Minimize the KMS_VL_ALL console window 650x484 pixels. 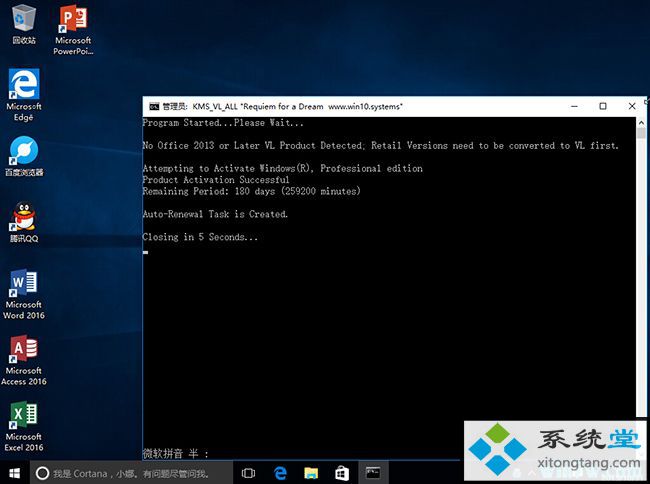(x=574, y=106)
